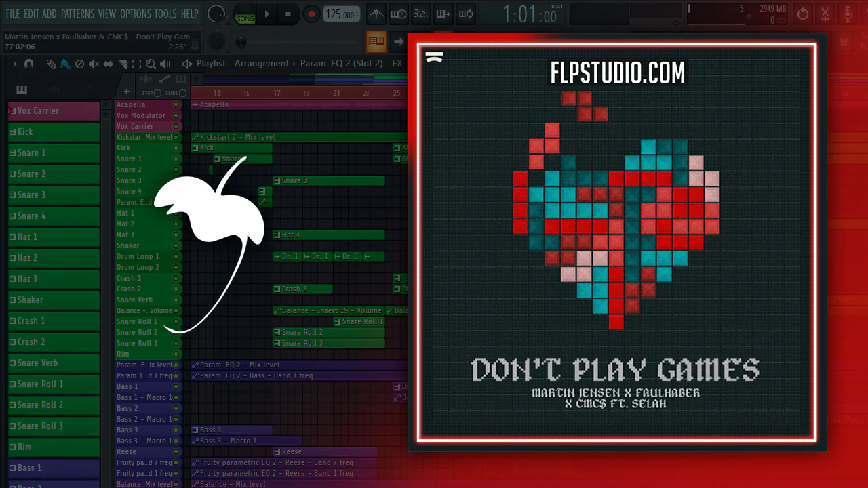Mute the Crash 2 playlist track

pos(176,289)
